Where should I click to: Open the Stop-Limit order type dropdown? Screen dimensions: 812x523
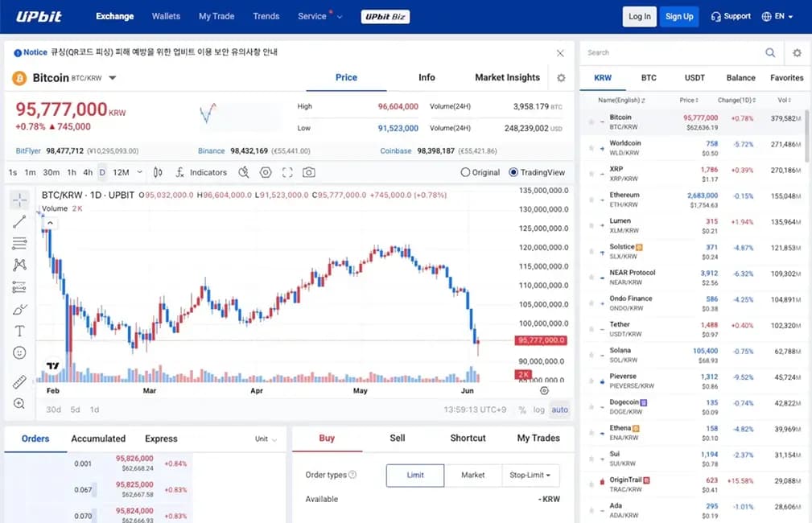point(530,476)
